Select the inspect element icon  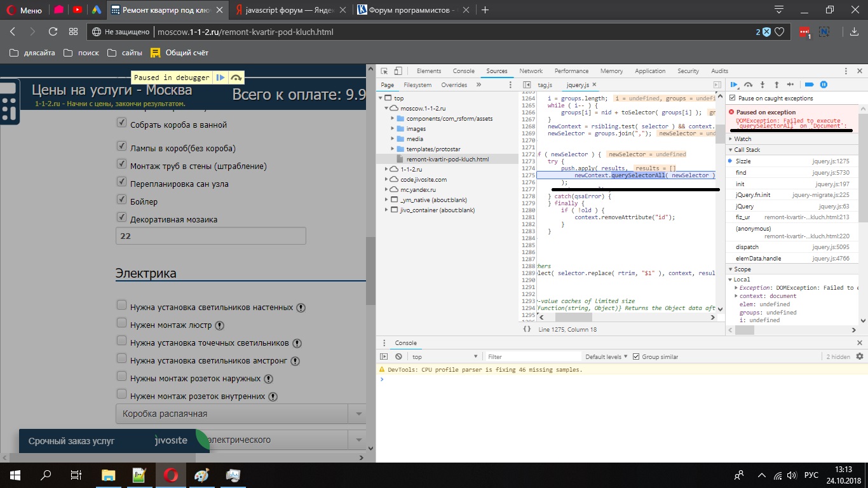385,71
